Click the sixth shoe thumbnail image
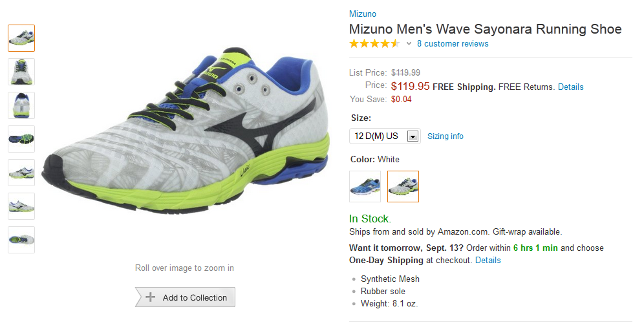644x331 pixels. coord(21,206)
